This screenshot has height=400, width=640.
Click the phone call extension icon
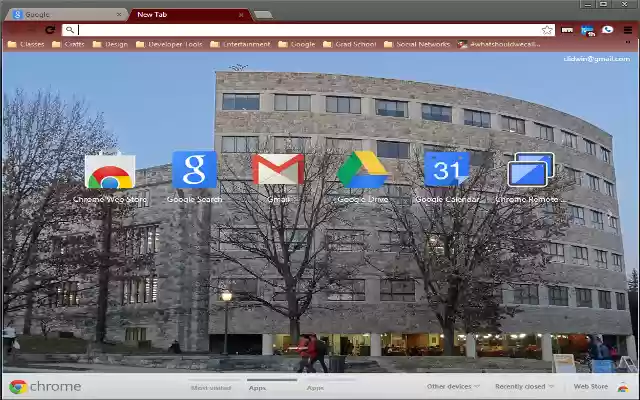(x=607, y=29)
